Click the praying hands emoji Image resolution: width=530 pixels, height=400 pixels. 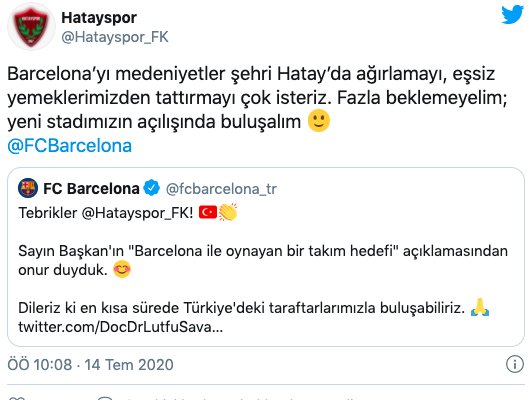coord(480,307)
